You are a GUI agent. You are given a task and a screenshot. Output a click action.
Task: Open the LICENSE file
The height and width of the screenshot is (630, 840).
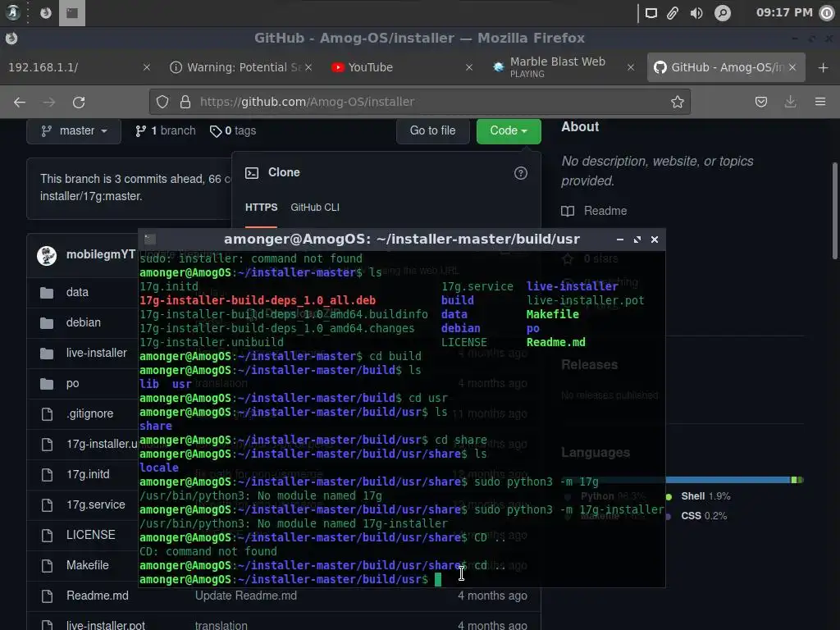(90, 535)
